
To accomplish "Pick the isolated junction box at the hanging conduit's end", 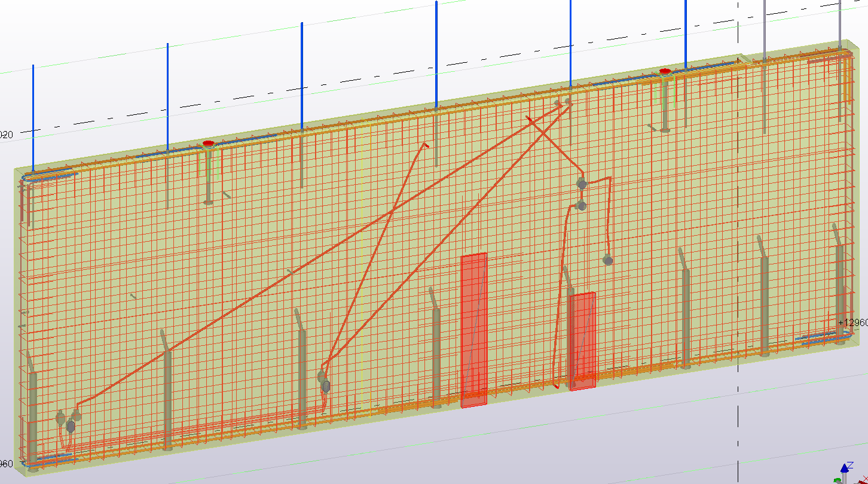I will tap(608, 260).
